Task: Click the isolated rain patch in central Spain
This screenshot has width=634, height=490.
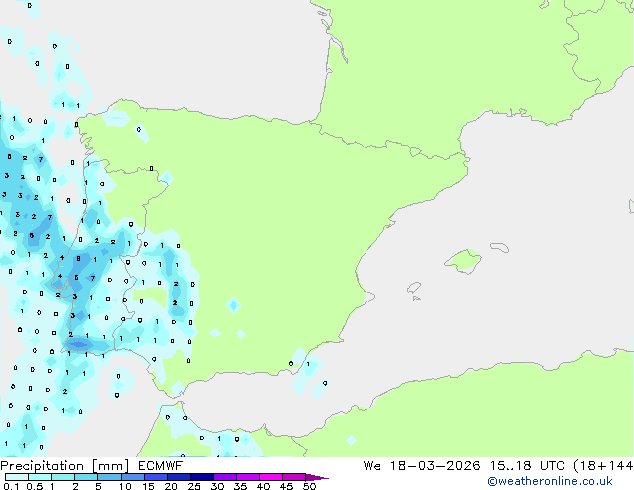Action: pyautogui.click(x=233, y=304)
